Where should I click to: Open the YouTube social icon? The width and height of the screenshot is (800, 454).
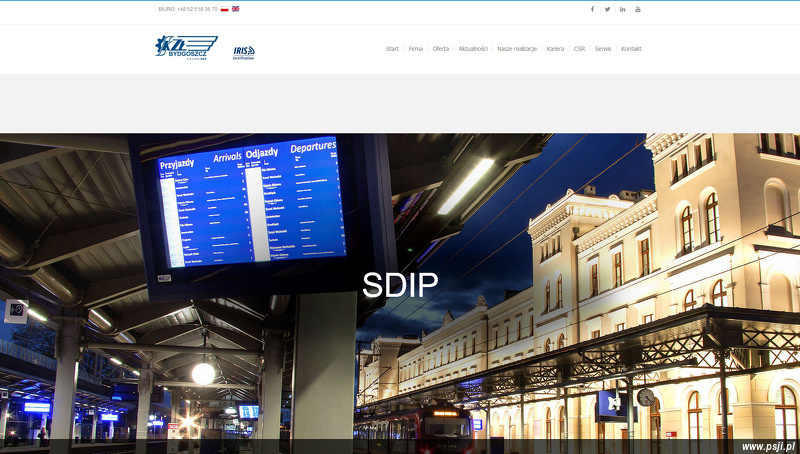[x=638, y=9]
